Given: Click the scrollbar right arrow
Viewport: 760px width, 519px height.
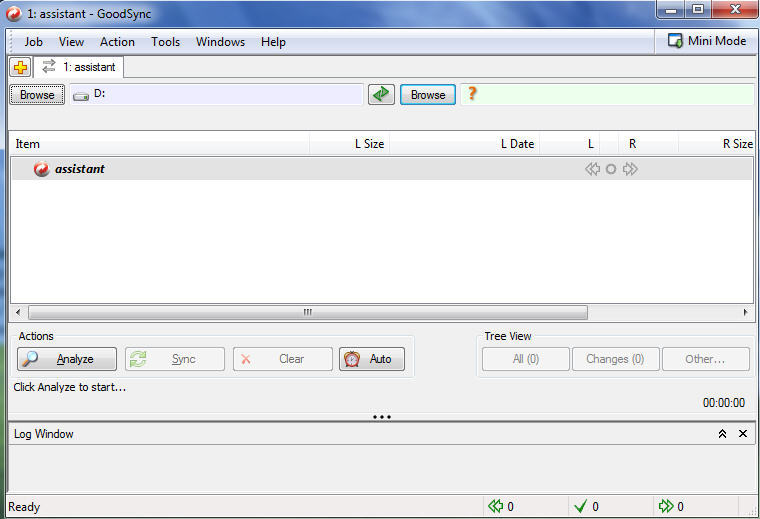Looking at the screenshot, I should [x=745, y=313].
